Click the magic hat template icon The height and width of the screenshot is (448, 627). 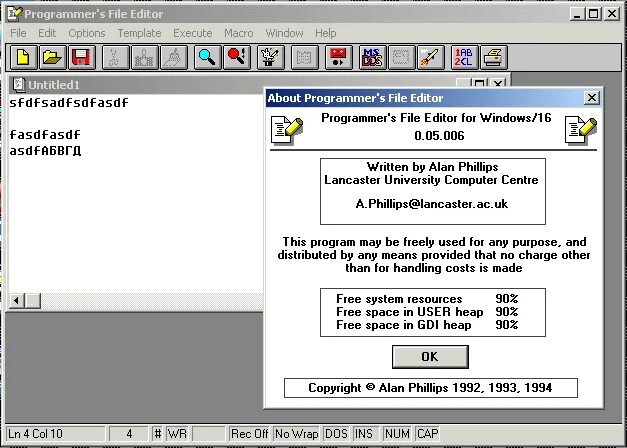coord(271,57)
